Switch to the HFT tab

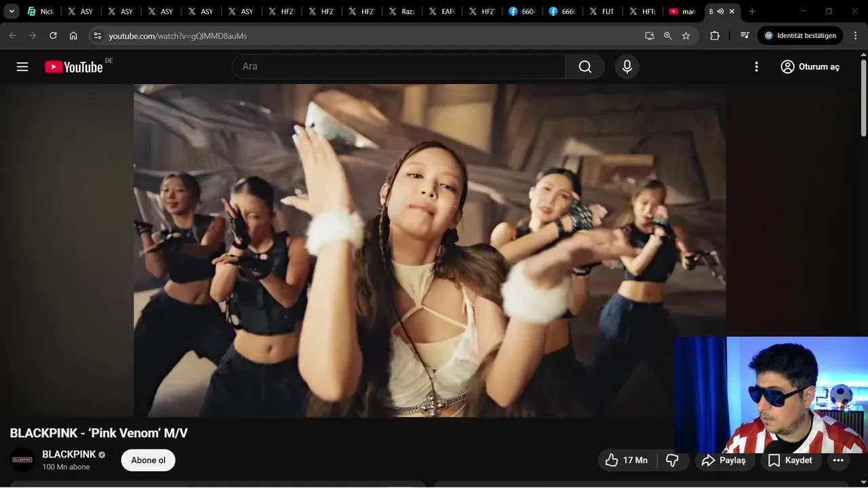pos(642,12)
